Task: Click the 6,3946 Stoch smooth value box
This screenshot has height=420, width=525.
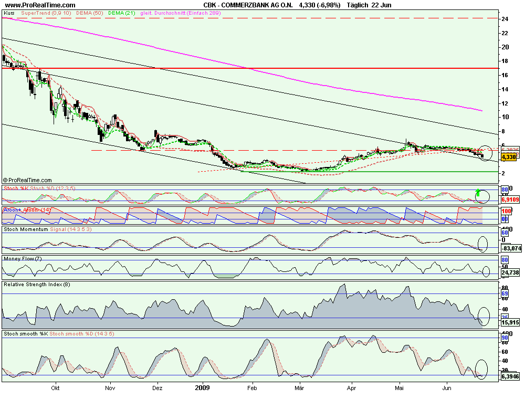Action: (x=510, y=377)
